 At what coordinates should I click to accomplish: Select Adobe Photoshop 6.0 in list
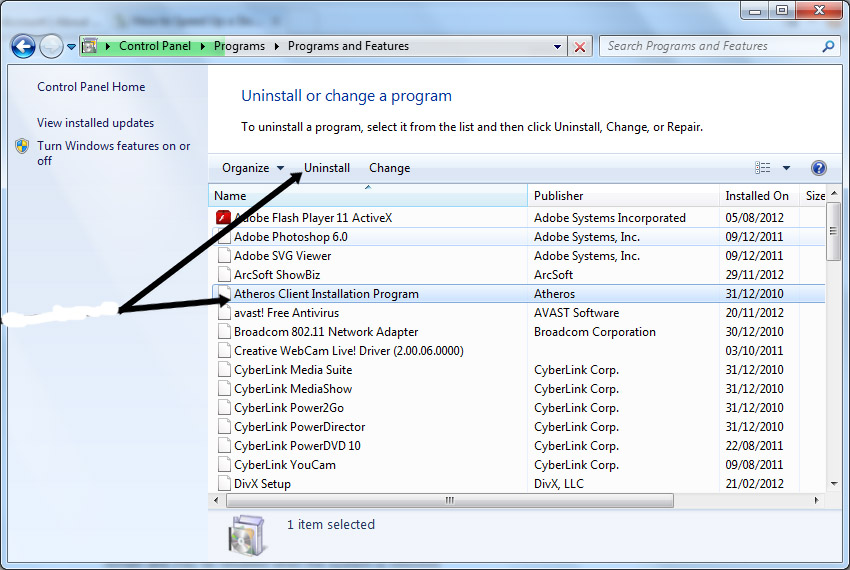[290, 237]
